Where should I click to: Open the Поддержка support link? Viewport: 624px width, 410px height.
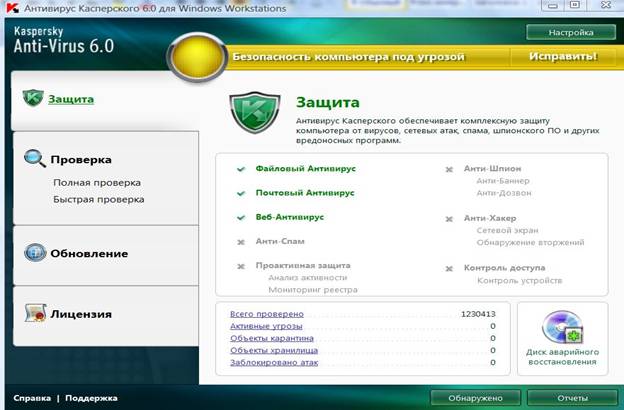tap(91, 398)
